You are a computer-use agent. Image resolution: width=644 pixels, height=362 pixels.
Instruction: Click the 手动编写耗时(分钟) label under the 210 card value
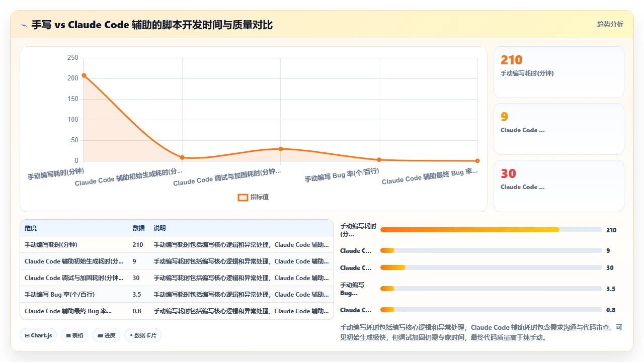pyautogui.click(x=527, y=73)
